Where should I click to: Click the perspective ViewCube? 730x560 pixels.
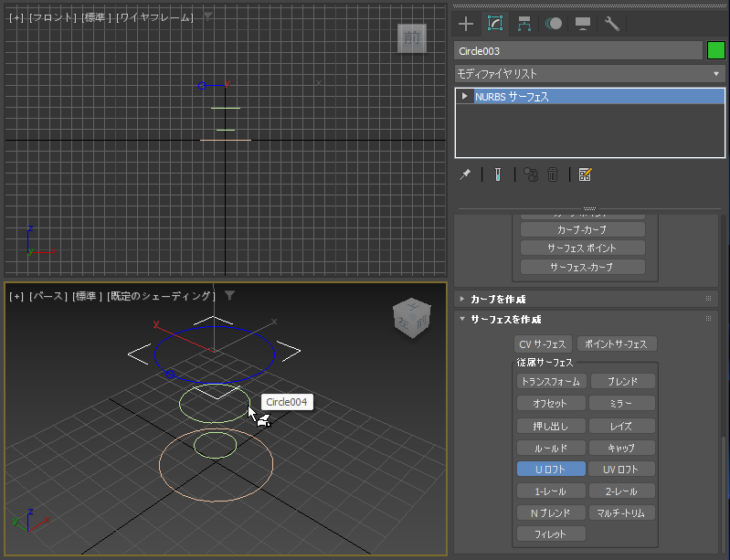tap(412, 319)
